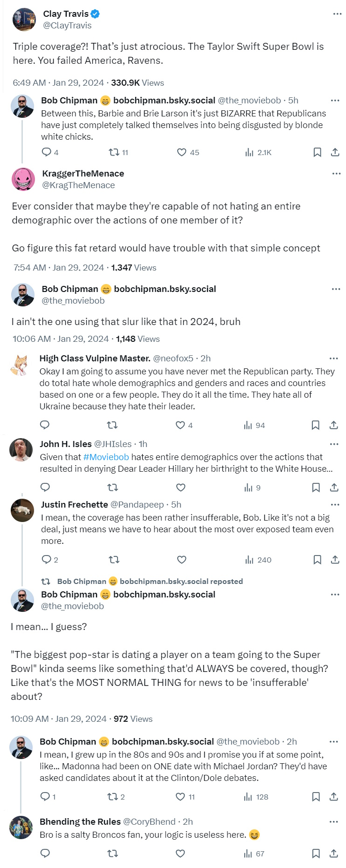Reply to Bhending the Rules' tweet
Viewport: 346px width, 868px height.
45,854
